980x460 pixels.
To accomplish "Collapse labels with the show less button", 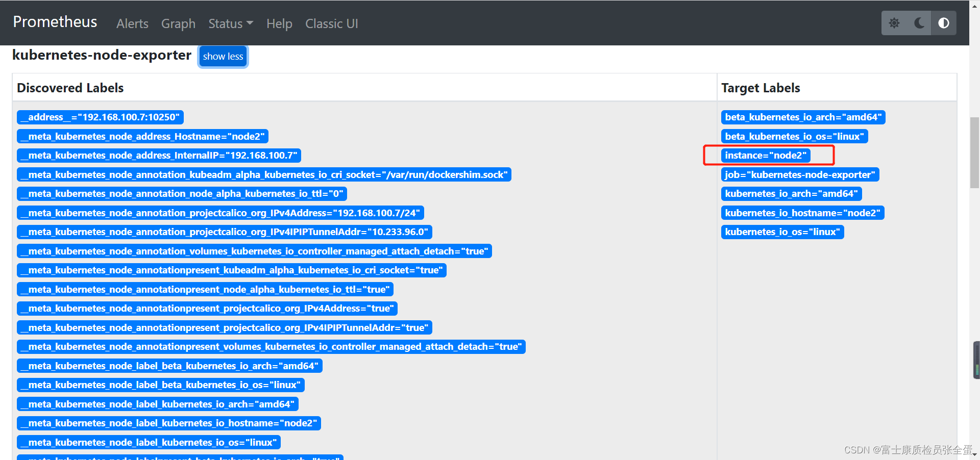I will pyautogui.click(x=223, y=56).
